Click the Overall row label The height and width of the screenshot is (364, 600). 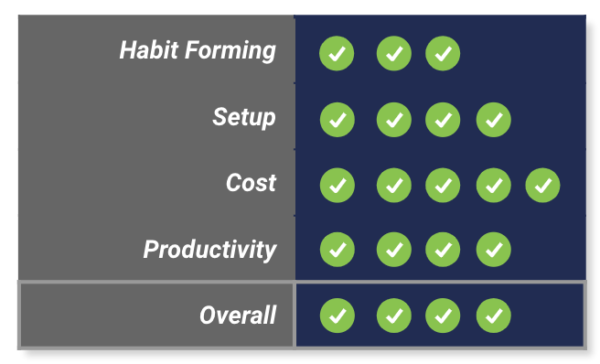[238, 316]
